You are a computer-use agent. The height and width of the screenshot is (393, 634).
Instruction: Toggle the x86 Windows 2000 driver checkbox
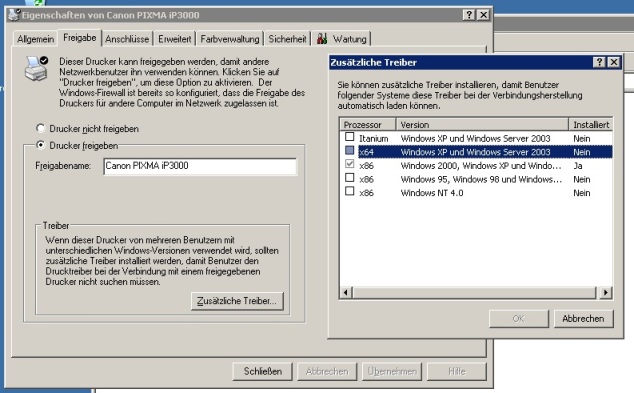pyautogui.click(x=350, y=164)
